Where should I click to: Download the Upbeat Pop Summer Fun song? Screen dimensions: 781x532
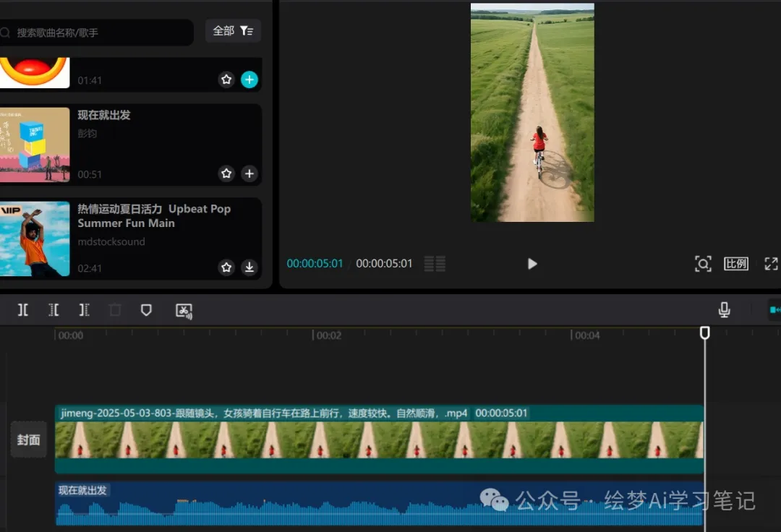(249, 267)
